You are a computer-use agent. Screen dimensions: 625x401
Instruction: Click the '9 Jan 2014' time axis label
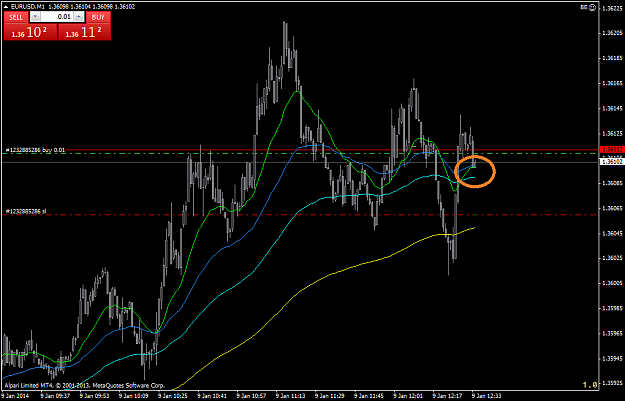pyautogui.click(x=15, y=396)
